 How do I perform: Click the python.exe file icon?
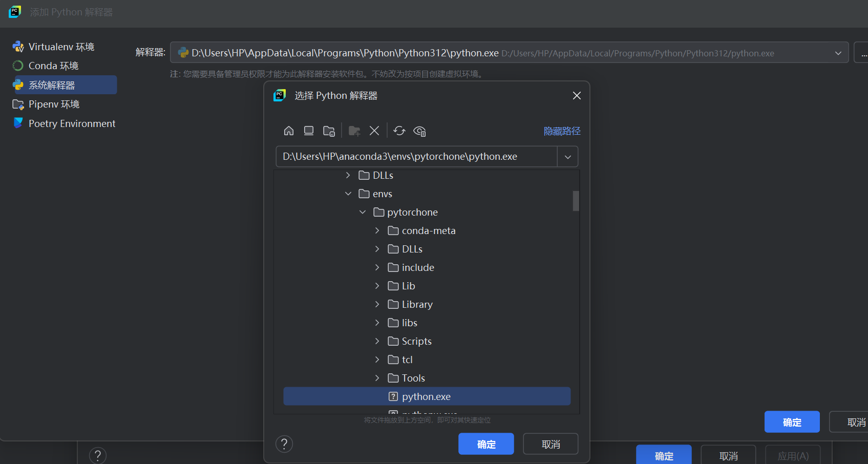[393, 396]
